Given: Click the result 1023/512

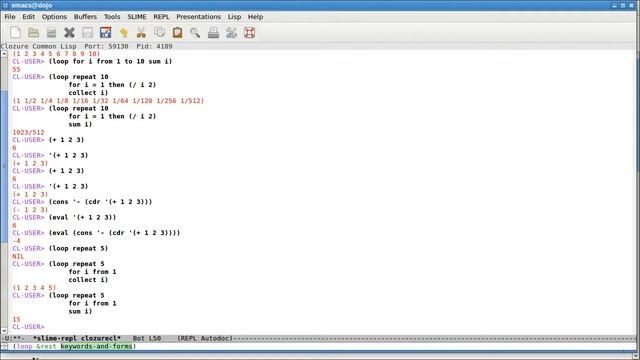Looking at the screenshot, I should (x=28, y=132).
